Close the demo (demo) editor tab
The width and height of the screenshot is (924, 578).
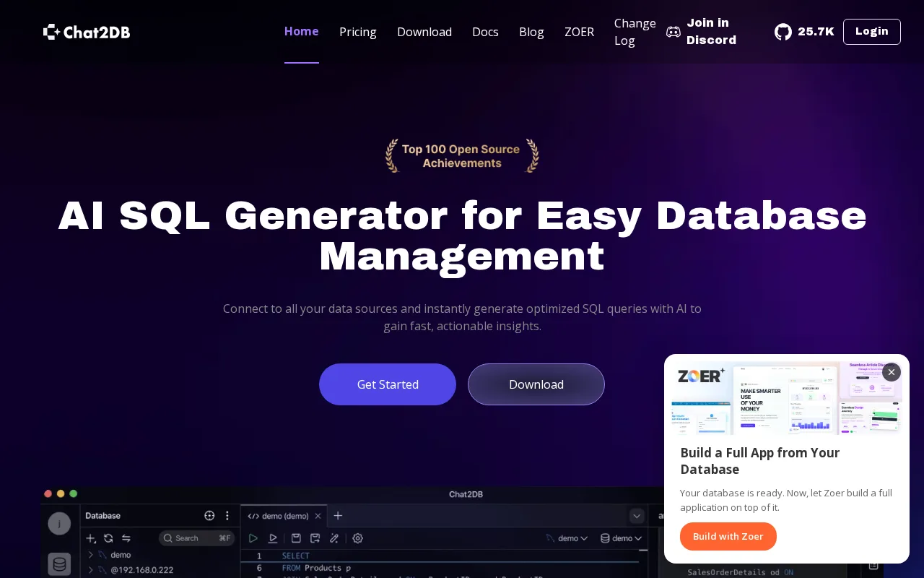318,516
